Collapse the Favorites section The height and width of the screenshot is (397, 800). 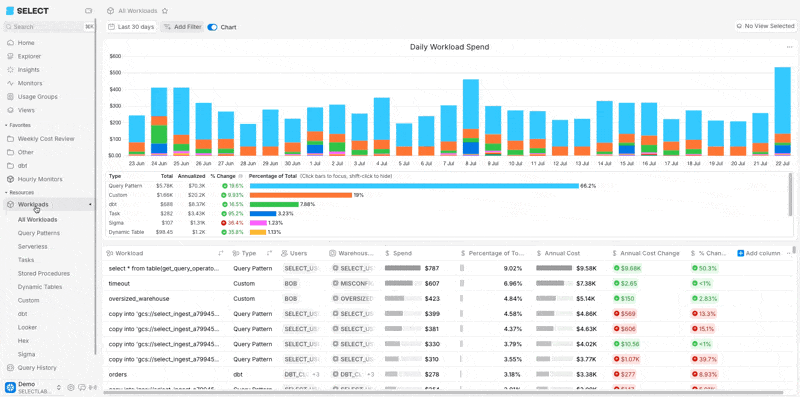point(18,125)
